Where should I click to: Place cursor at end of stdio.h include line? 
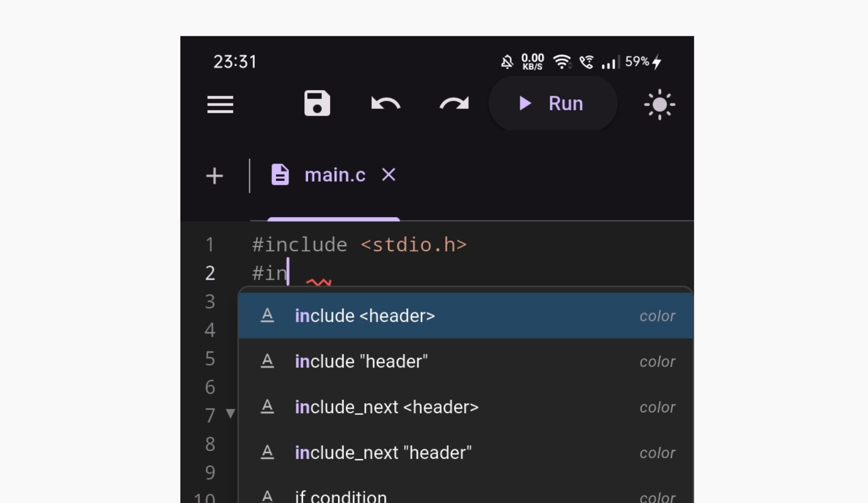[468, 245]
